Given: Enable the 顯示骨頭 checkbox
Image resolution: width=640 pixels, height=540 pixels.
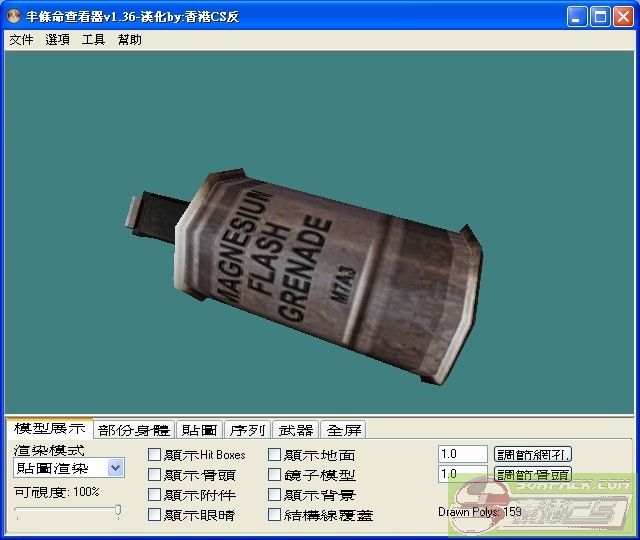Looking at the screenshot, I should click(x=154, y=474).
